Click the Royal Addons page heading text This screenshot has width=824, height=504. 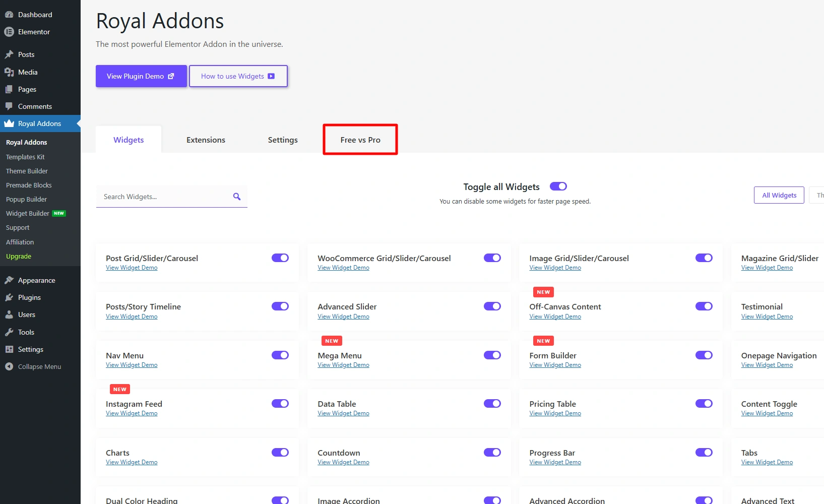point(160,21)
